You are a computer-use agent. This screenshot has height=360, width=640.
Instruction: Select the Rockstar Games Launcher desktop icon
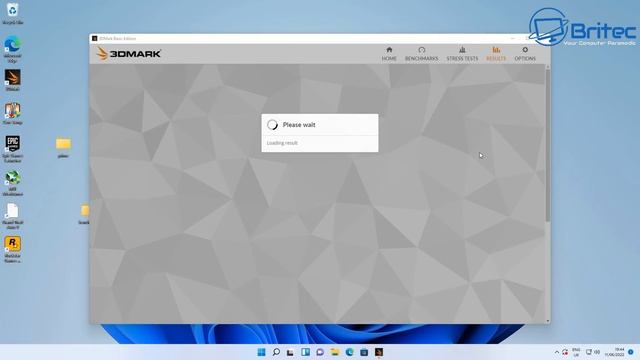[x=13, y=249]
